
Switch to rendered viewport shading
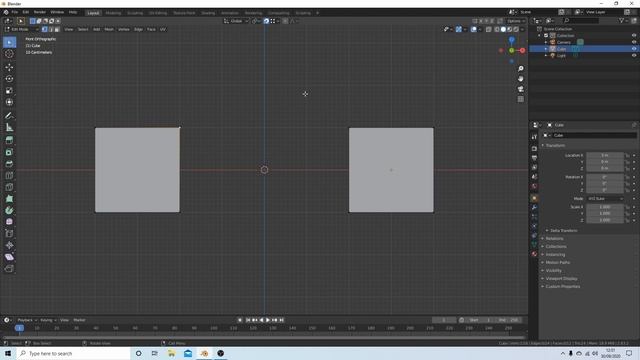516,29
